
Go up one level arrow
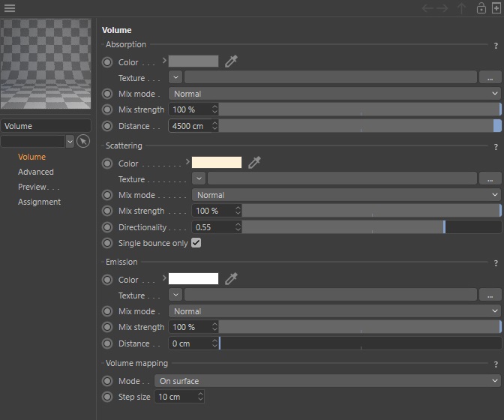(x=461, y=8)
